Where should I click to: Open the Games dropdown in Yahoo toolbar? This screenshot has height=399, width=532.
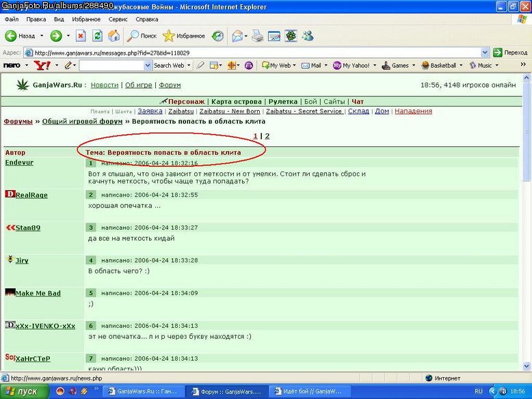pyautogui.click(x=414, y=66)
